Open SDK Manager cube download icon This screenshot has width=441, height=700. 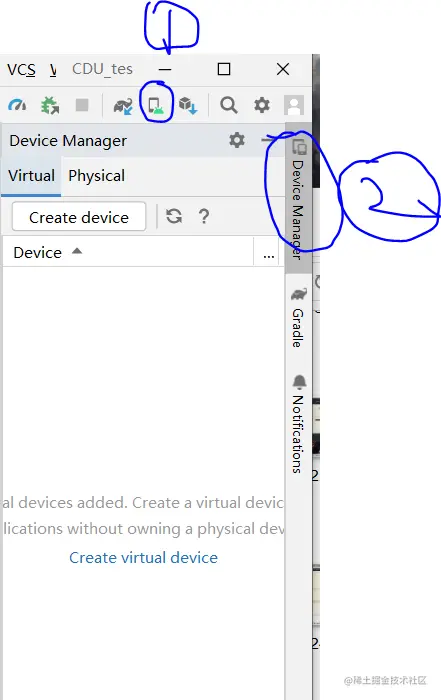[188, 105]
